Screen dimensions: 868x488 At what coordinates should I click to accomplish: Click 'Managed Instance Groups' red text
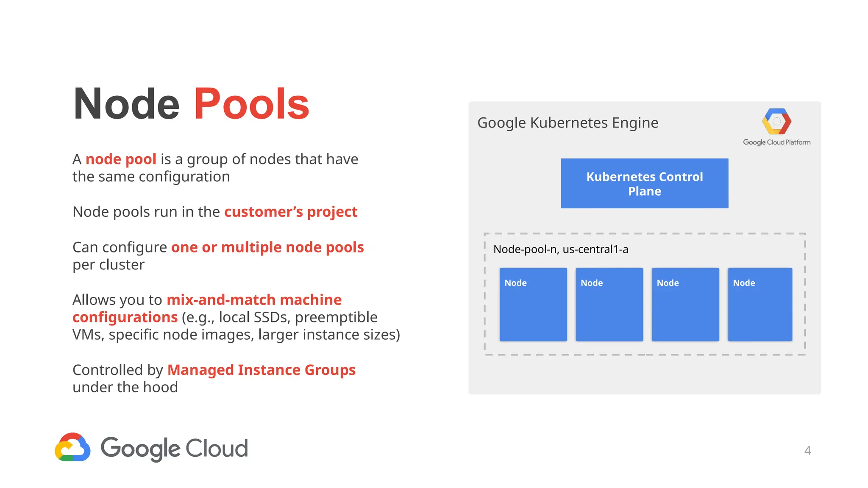(262, 370)
